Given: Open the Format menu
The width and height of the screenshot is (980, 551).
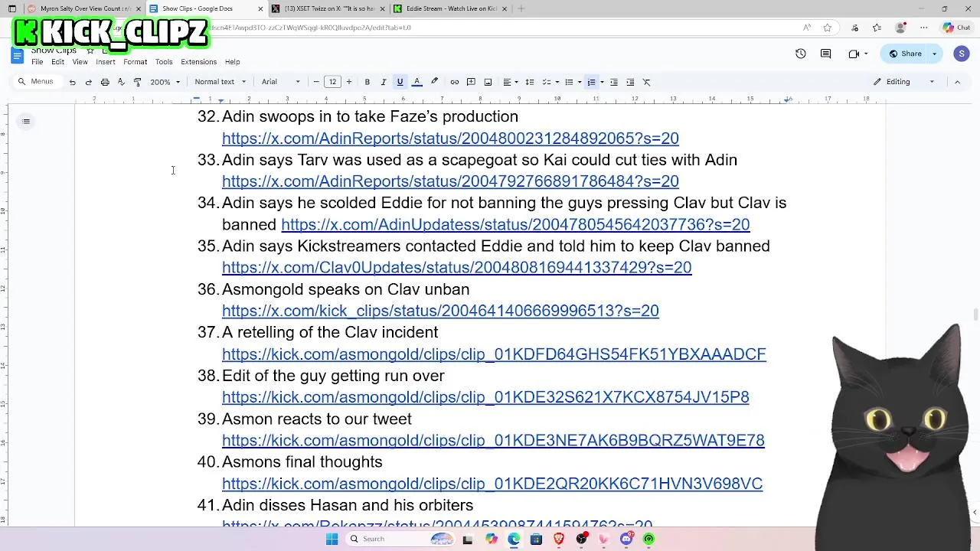Looking at the screenshot, I should coord(135,62).
